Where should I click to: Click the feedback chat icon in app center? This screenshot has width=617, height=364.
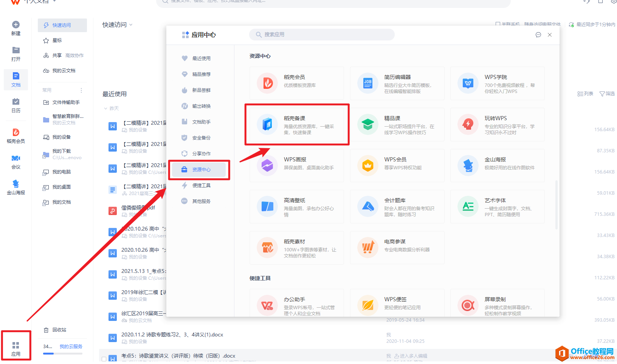538,35
